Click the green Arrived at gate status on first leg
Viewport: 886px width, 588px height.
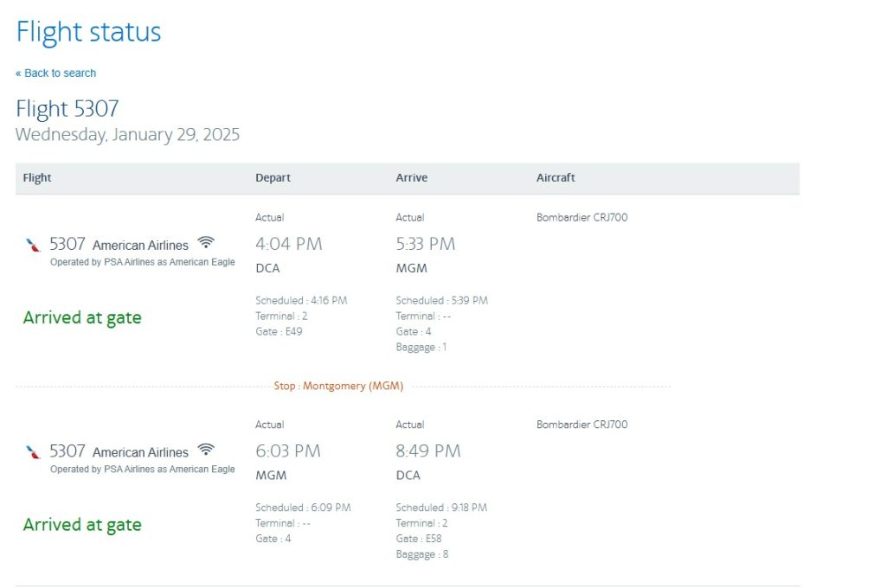tap(82, 316)
